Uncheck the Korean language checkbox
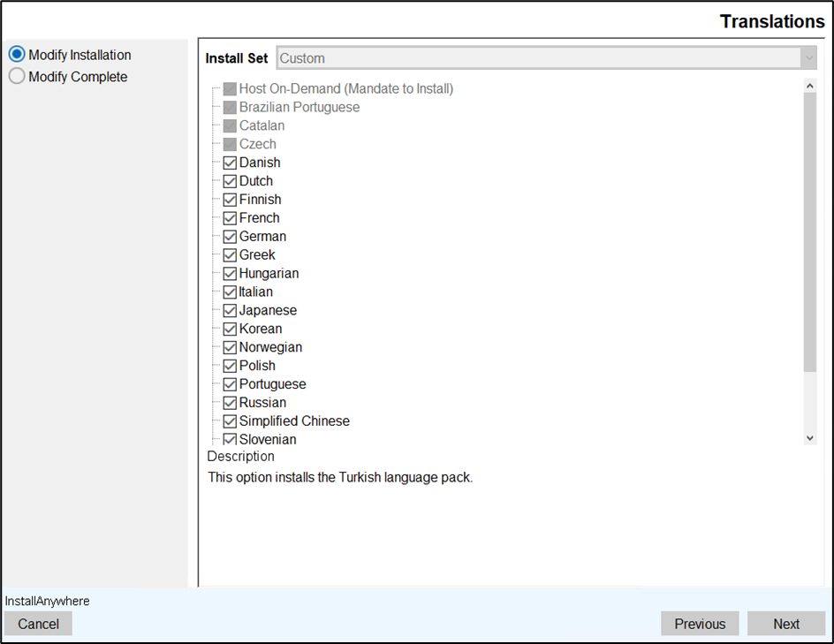This screenshot has height=644, width=834. tap(230, 330)
